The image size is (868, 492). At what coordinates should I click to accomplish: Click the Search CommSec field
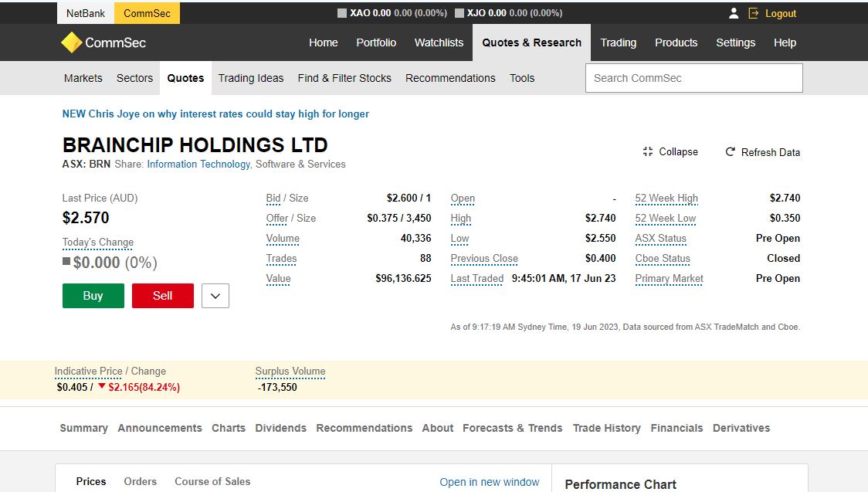click(x=693, y=78)
